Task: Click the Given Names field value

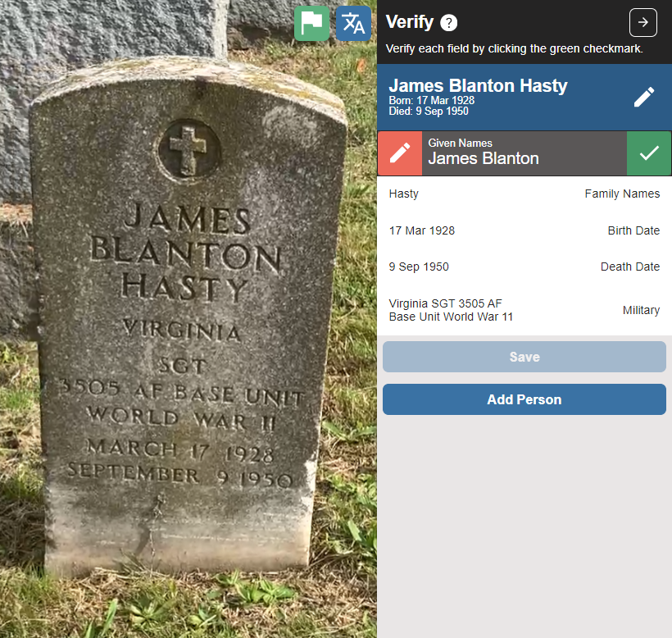Action: (484, 158)
